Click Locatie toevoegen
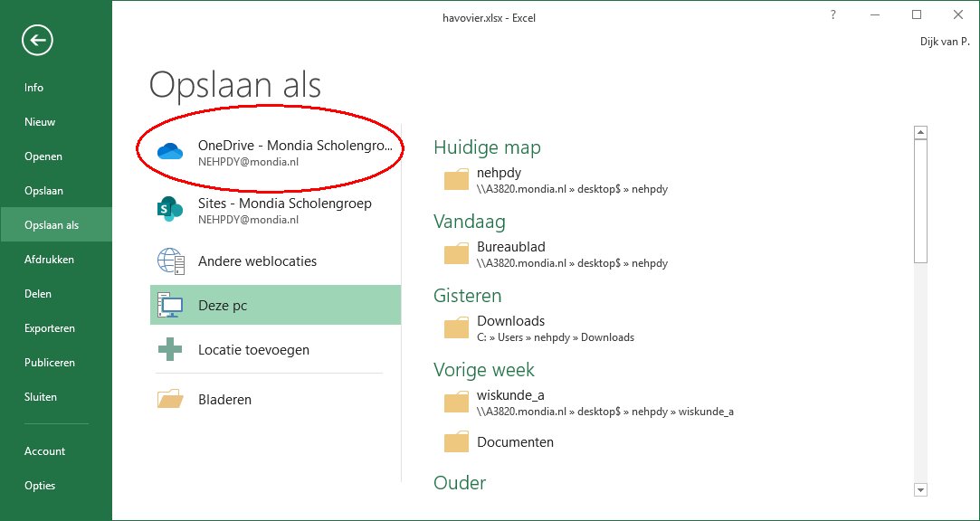This screenshot has width=980, height=521. point(276,349)
